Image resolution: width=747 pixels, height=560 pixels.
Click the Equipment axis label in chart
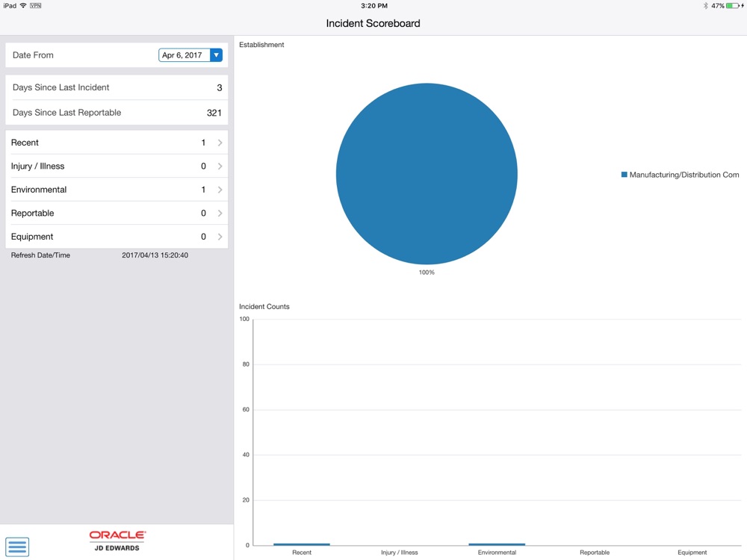[692, 553]
